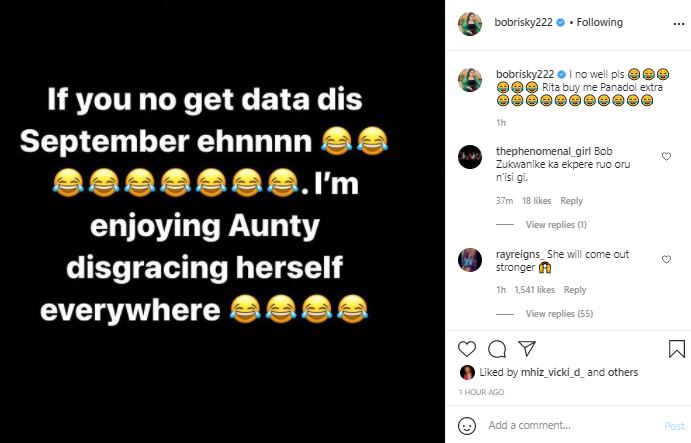
Task: Like the post with the heart icon
Action: (467, 349)
